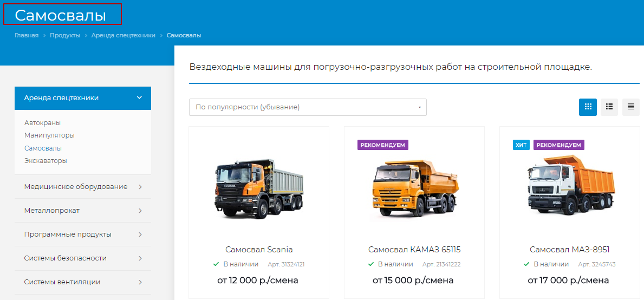Click article number Арт. 31324121
644x300 pixels.
coord(287,264)
